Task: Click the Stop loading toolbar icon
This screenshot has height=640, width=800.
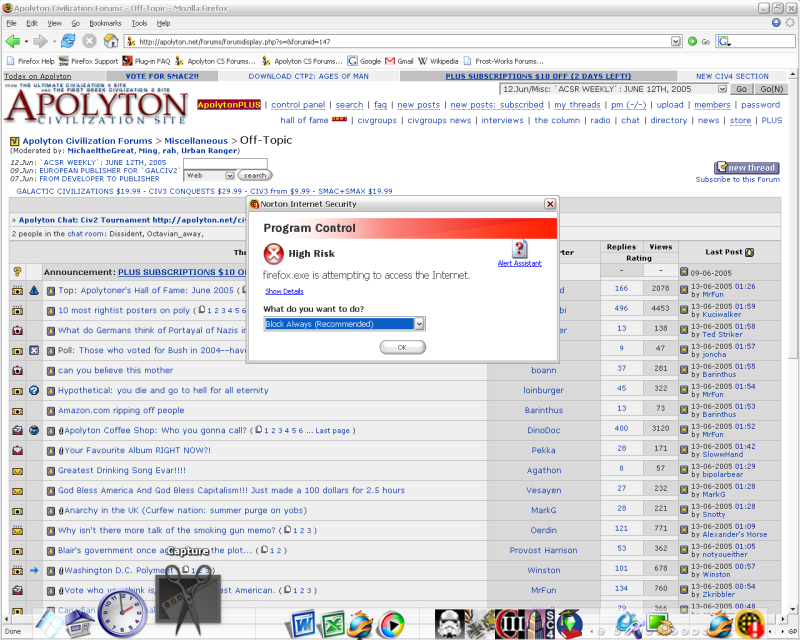Action: [89, 41]
